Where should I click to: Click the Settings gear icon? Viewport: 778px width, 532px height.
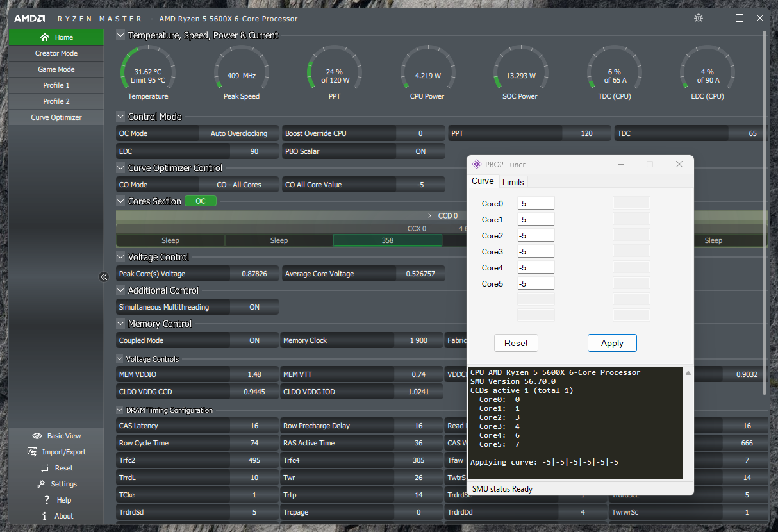pyautogui.click(x=41, y=484)
